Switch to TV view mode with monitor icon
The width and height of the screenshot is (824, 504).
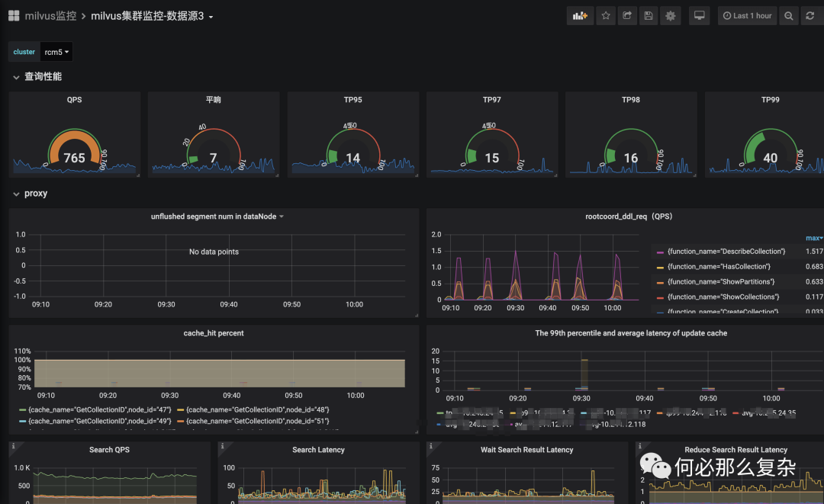700,16
